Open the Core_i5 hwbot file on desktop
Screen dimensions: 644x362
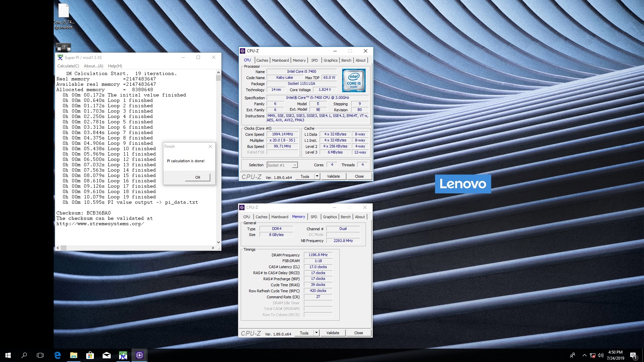(64, 16)
